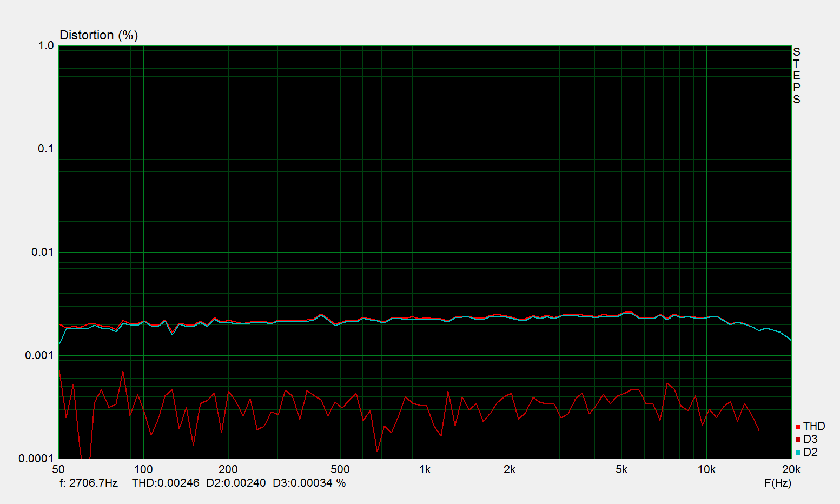840x504 pixels.
Task: Click the F(Hz) axis label
Action: click(778, 483)
